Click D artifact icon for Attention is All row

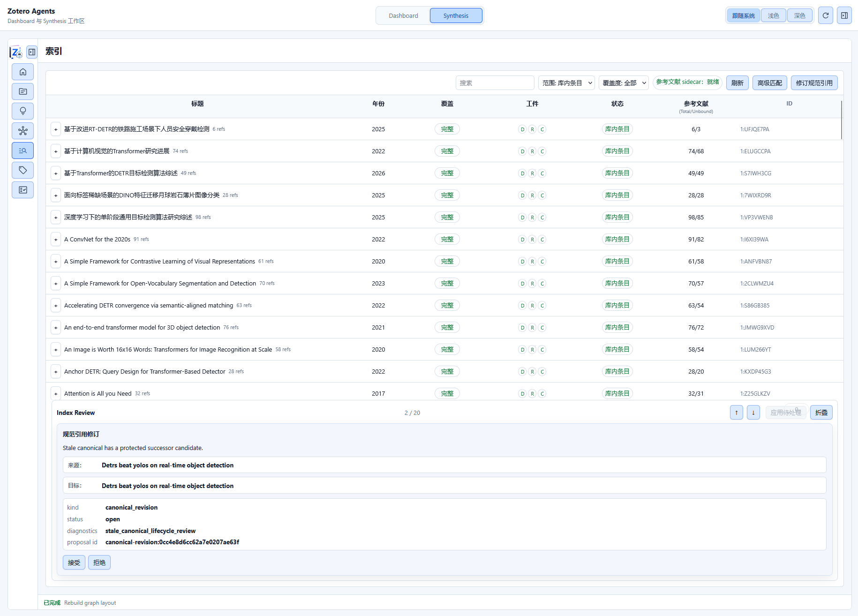[522, 394]
